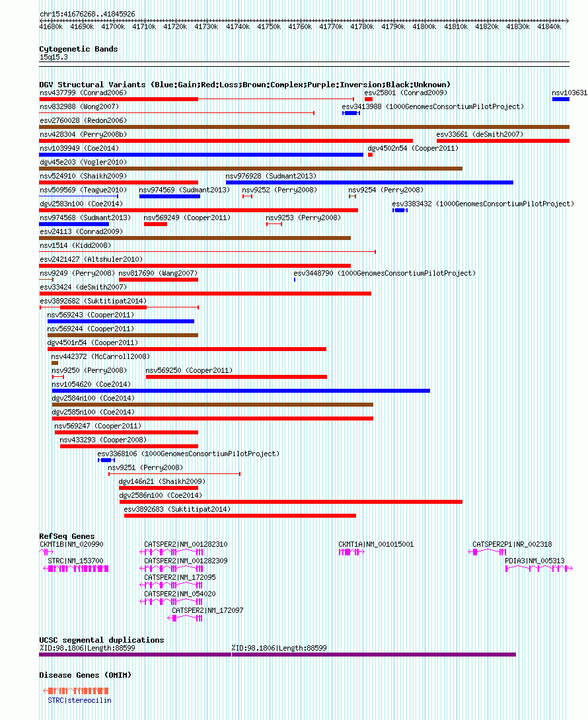This screenshot has width=588, height=720.
Task: Click the nsv442372 small brown block
Action: tap(55, 363)
